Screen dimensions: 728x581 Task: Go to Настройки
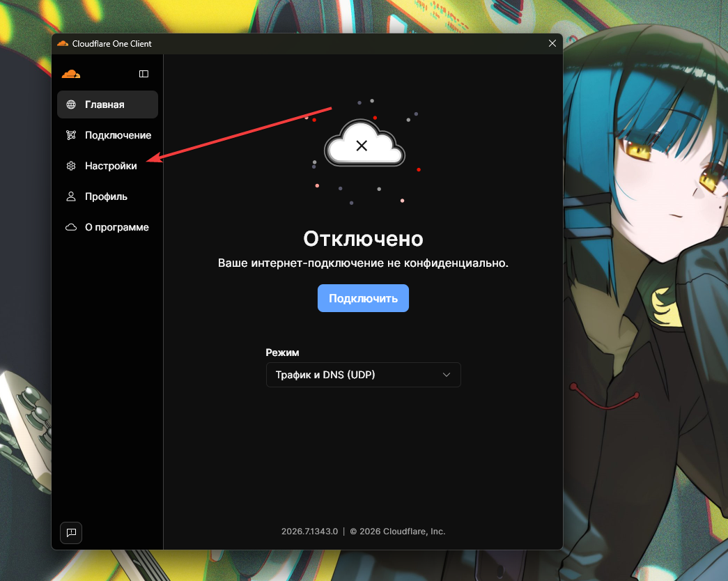pyautogui.click(x=108, y=166)
